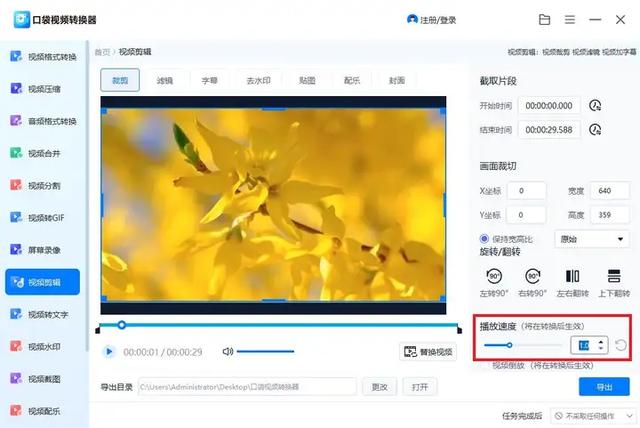Go to 视频合并 in the sidebar
Screen dimensions: 640x428
pos(36,153)
